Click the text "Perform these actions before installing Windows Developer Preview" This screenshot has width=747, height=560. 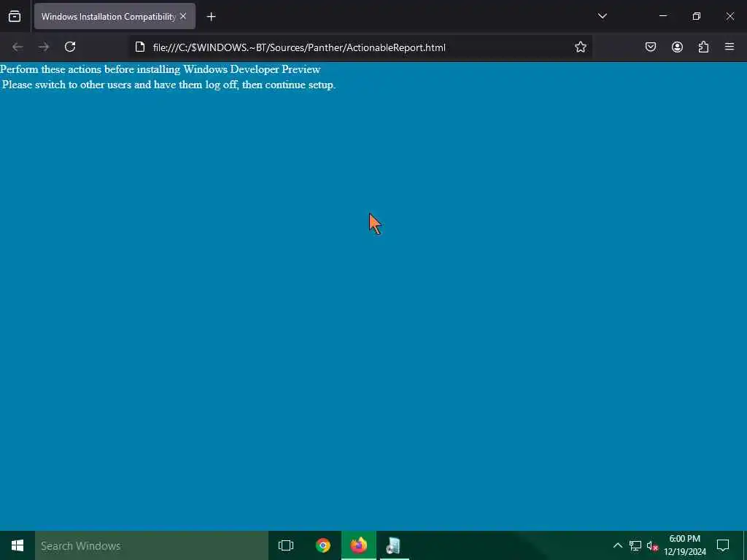(x=160, y=69)
